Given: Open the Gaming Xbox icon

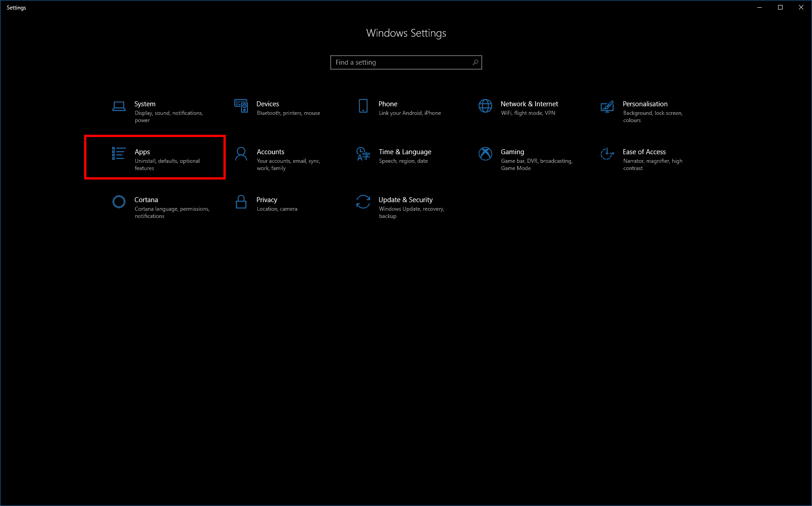Looking at the screenshot, I should tap(485, 154).
